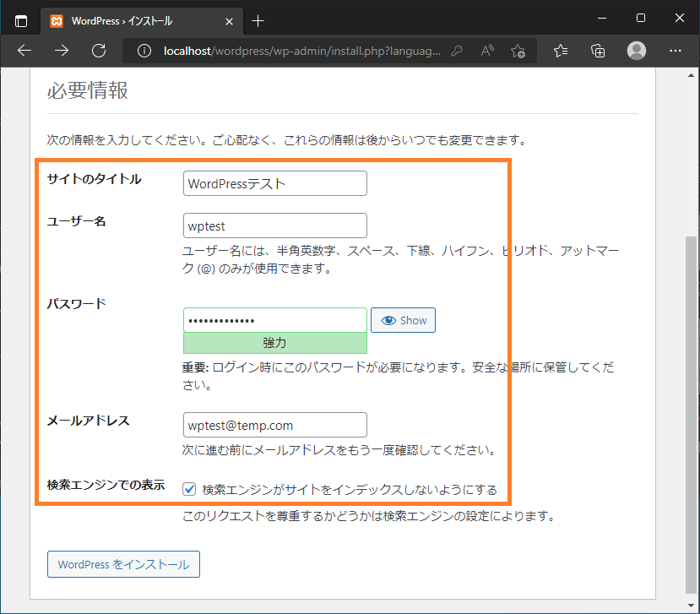This screenshot has height=614, width=700.
Task: Click the scrollbar down arrow
Action: [691, 606]
